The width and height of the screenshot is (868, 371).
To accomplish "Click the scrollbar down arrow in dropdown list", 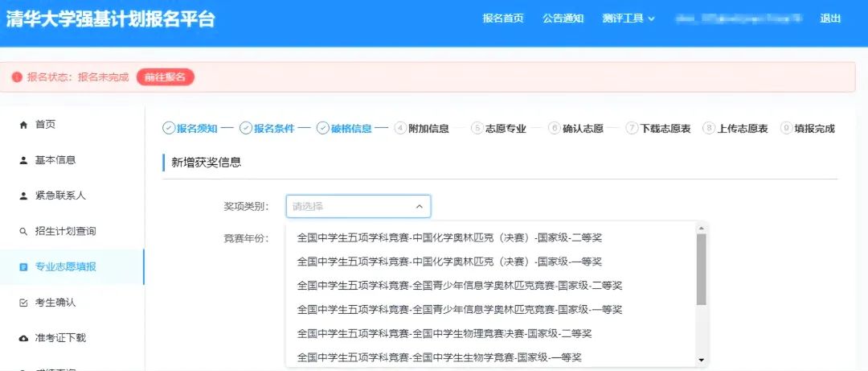I will 702,361.
